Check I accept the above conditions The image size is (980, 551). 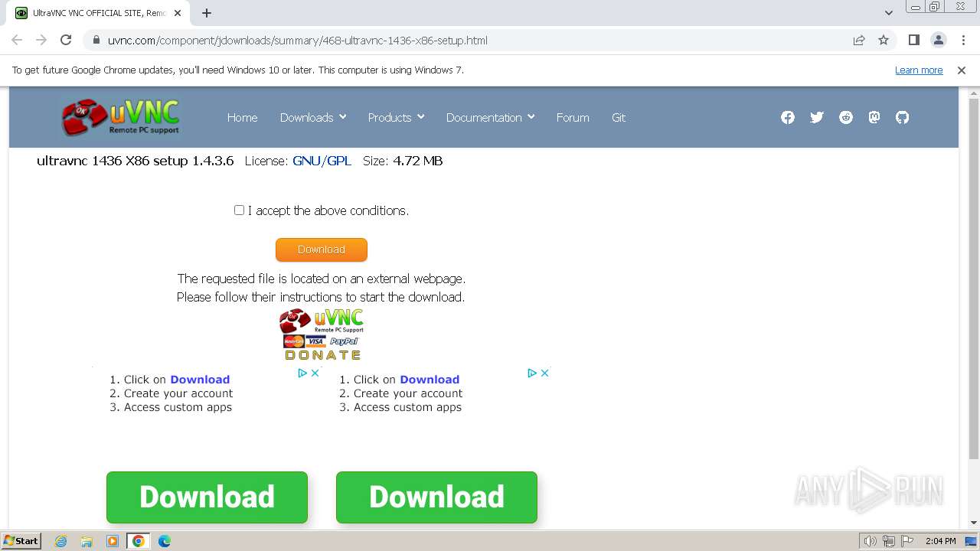pos(239,210)
